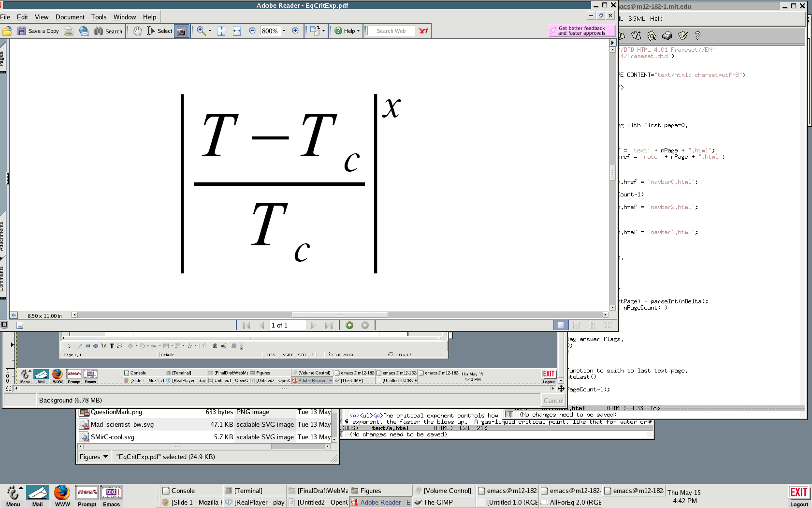Click the EXIT Logout button
812x508 pixels.
[799, 496]
